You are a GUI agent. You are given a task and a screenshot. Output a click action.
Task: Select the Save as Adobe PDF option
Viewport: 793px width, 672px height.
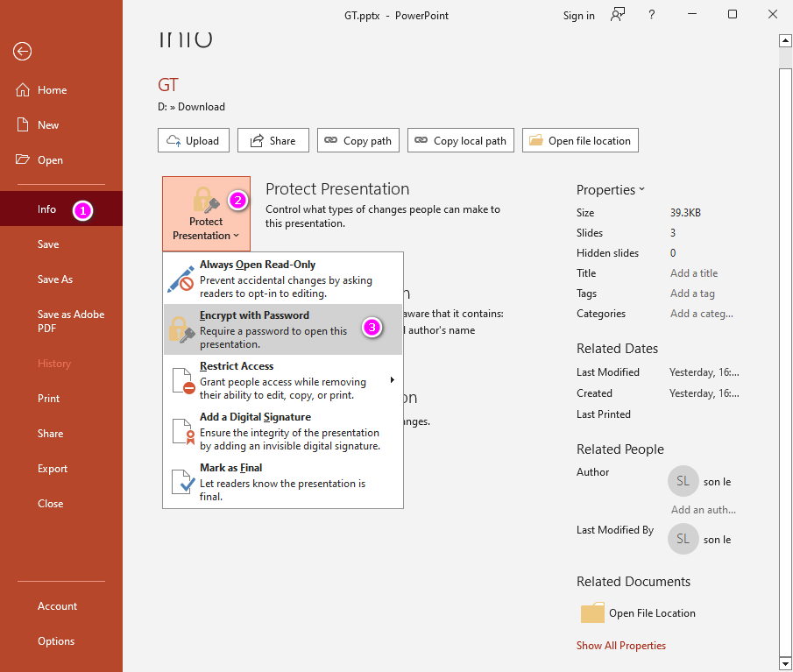tap(71, 321)
